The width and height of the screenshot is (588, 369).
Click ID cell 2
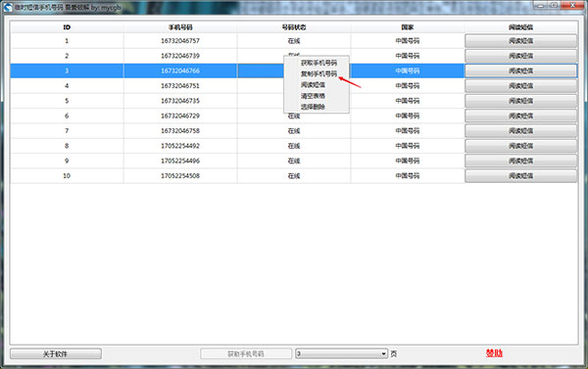click(67, 56)
